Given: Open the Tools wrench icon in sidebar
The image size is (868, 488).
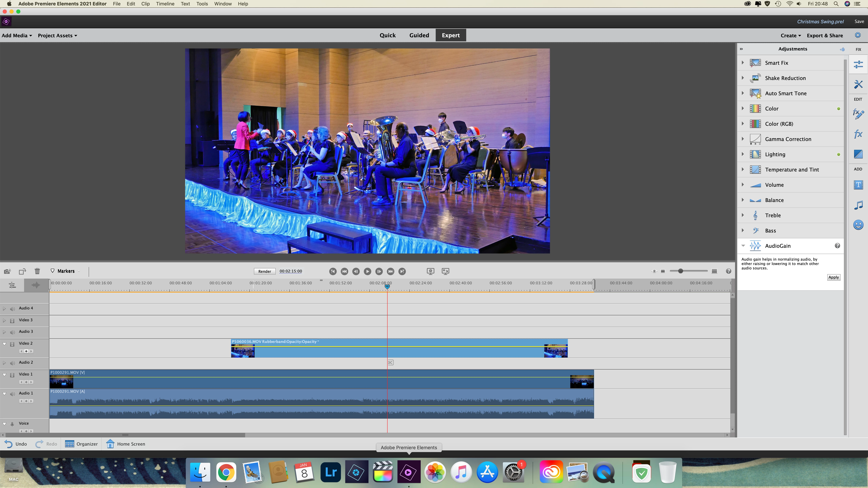Looking at the screenshot, I should [858, 84].
